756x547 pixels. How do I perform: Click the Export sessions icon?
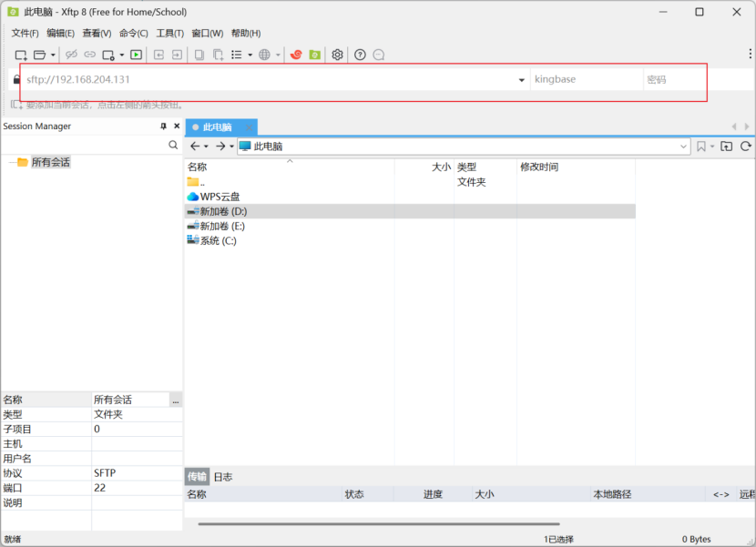177,55
